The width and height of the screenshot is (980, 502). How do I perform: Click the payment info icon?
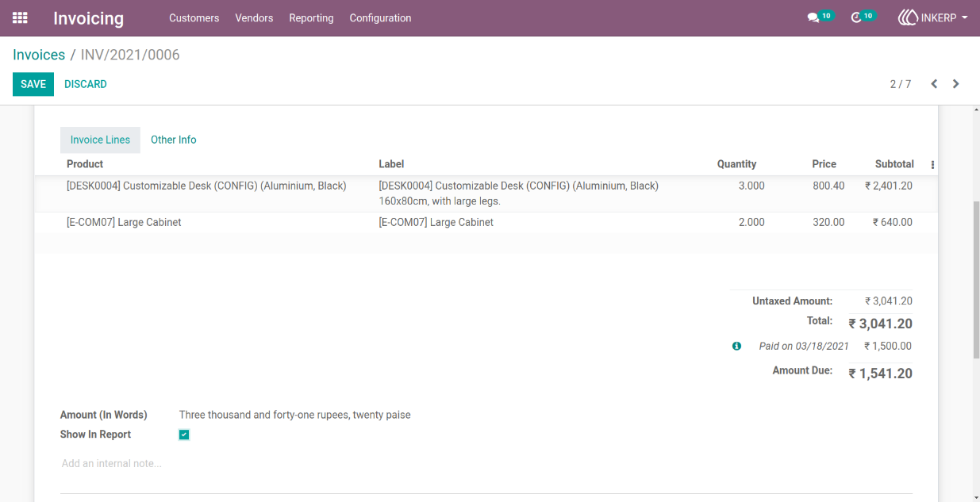click(x=736, y=347)
